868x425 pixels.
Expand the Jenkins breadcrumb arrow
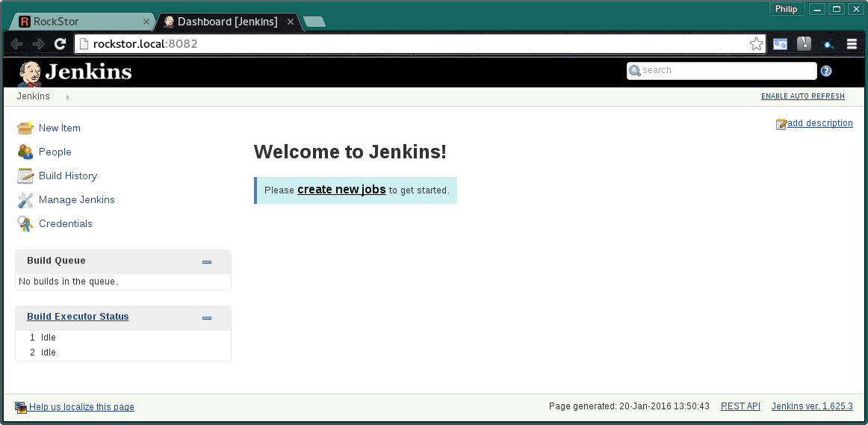tap(67, 97)
